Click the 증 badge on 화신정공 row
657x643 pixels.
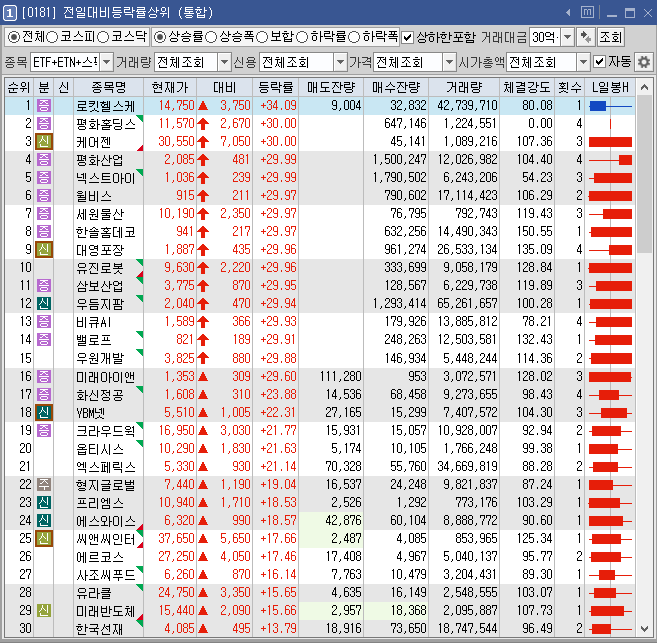[x=44, y=394]
